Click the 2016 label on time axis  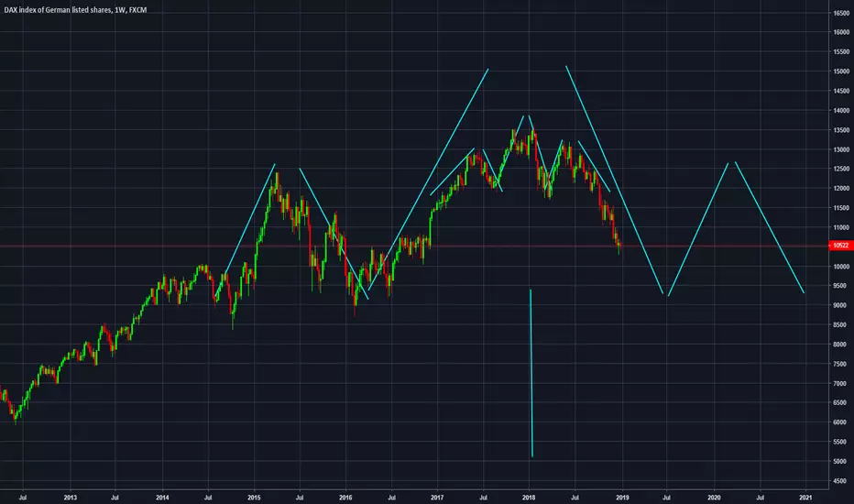click(345, 498)
